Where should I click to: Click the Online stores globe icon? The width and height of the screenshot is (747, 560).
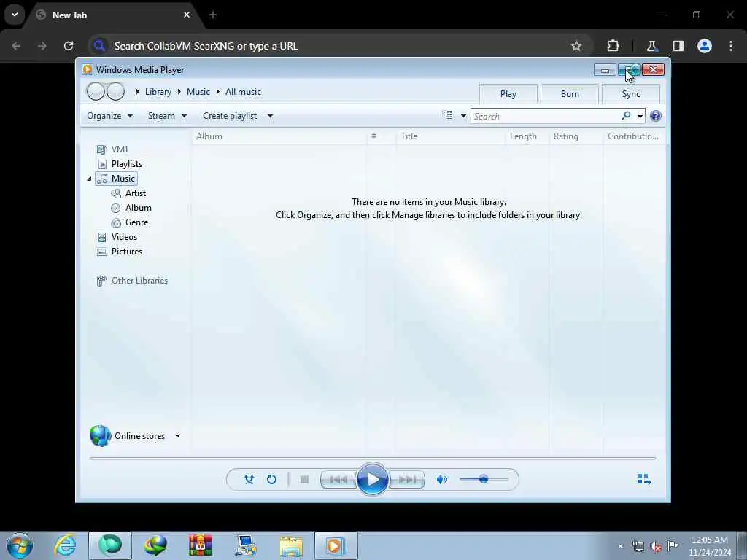point(100,435)
